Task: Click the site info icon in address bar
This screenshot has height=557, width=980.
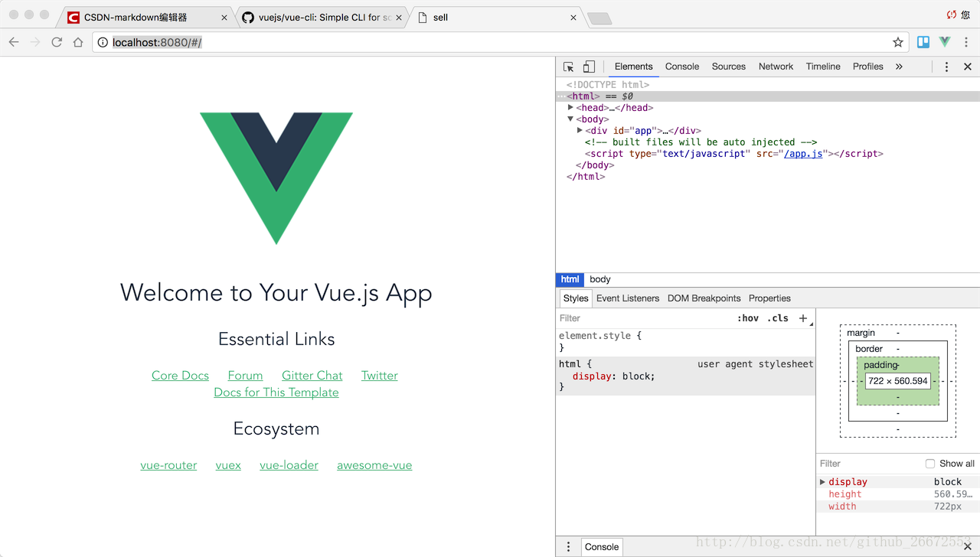Action: pos(103,42)
